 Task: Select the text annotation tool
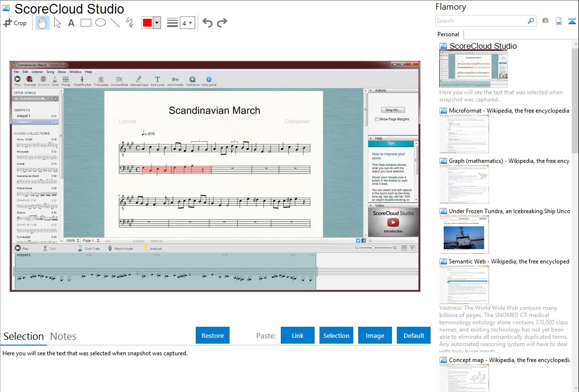pyautogui.click(x=71, y=23)
